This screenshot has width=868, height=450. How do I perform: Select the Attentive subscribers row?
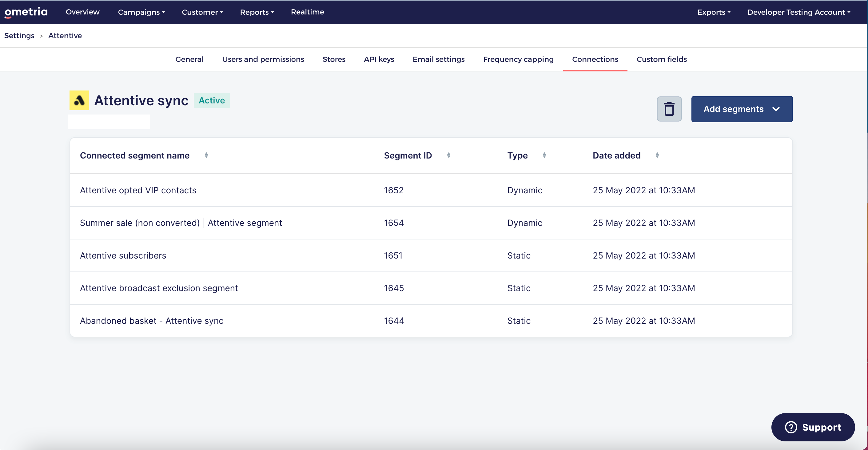(431, 255)
